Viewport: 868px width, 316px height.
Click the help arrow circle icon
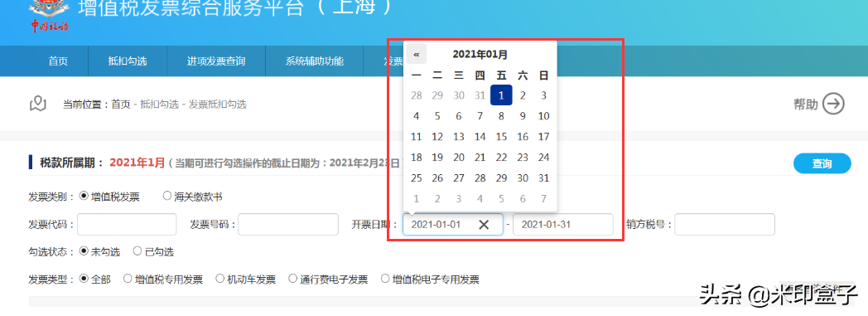click(833, 104)
